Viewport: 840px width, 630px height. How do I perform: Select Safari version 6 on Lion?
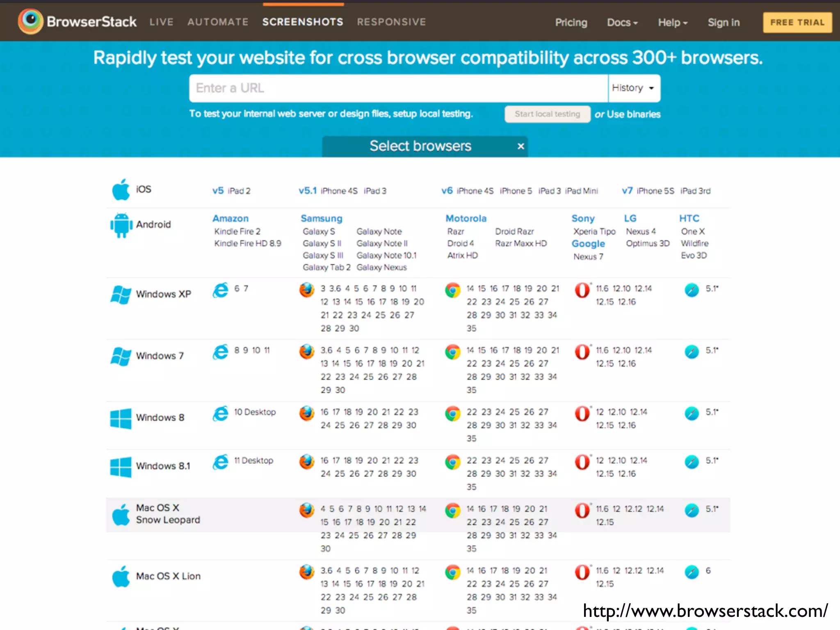point(708,571)
